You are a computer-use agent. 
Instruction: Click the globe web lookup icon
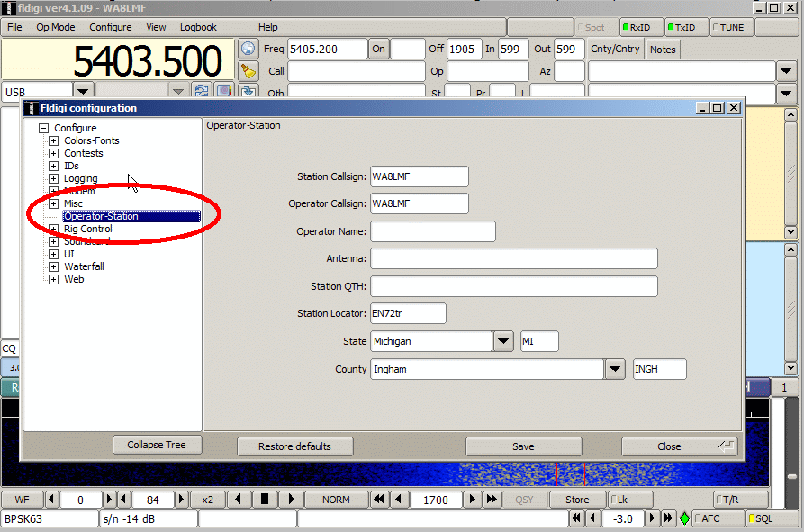(248, 49)
